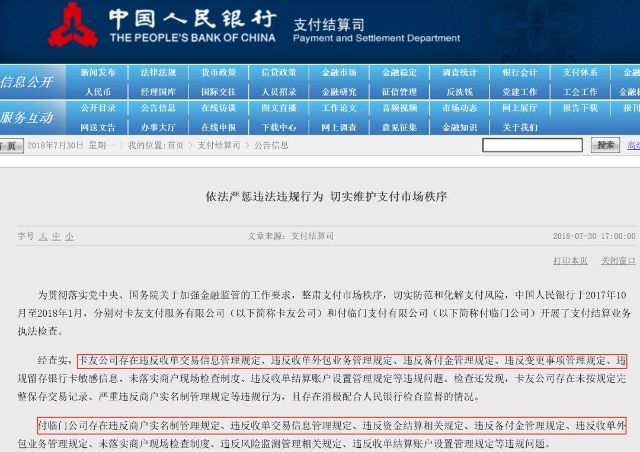Click breadcrumb link 首页 after 我的位置

[x=176, y=145]
